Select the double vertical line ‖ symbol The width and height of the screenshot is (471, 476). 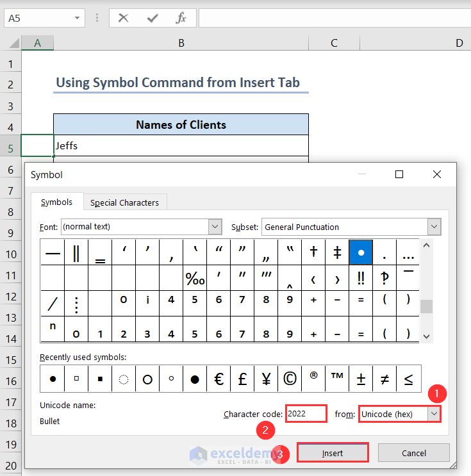click(76, 252)
